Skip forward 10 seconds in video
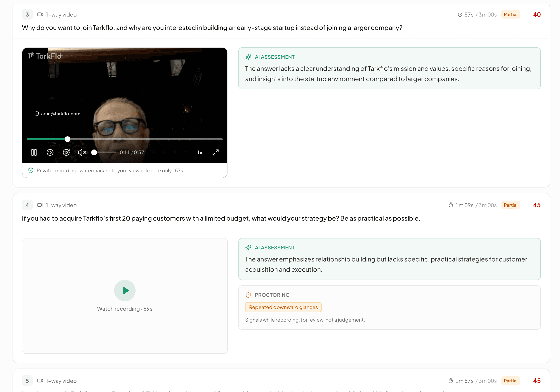 point(66,152)
